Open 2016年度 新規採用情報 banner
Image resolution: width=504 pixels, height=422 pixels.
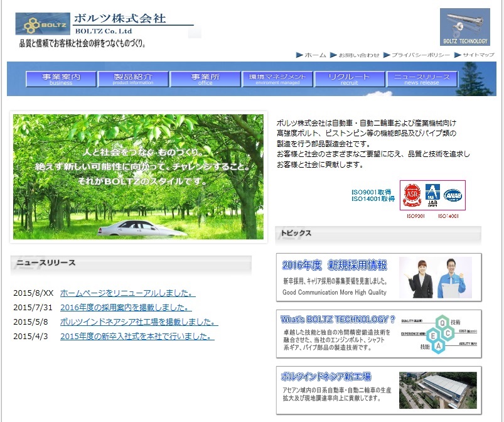(x=378, y=278)
